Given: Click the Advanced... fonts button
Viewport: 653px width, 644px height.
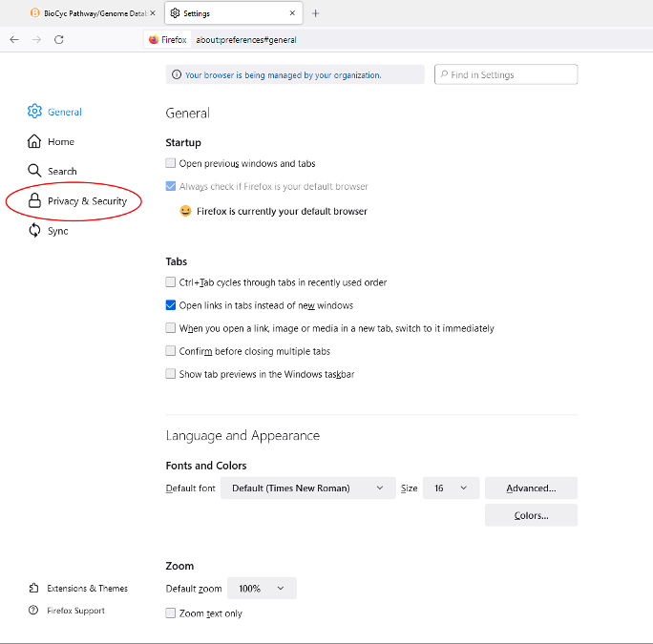Looking at the screenshot, I should tap(531, 488).
